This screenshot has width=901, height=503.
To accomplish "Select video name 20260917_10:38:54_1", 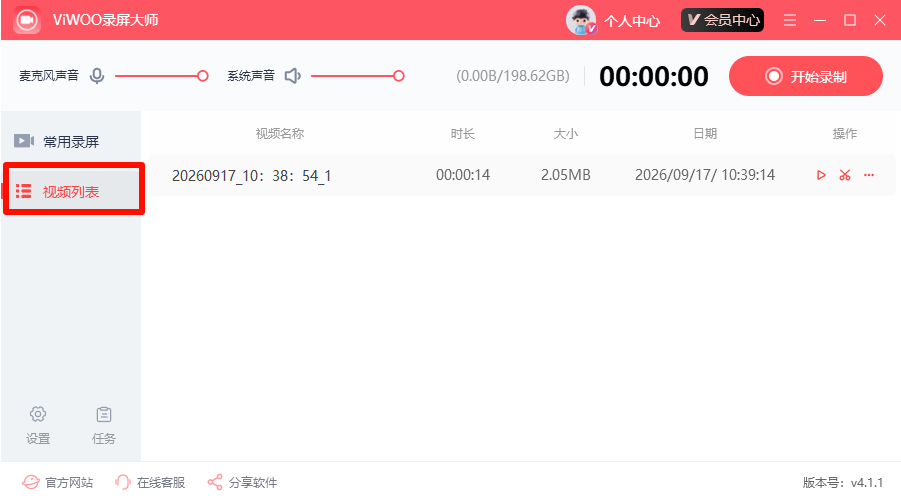I will (251, 175).
